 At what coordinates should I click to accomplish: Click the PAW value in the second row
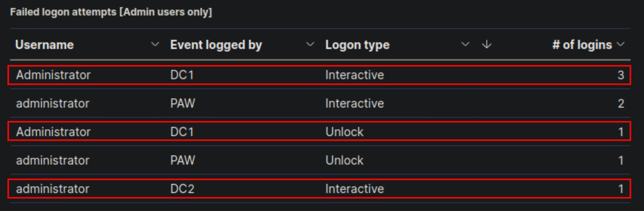point(183,103)
